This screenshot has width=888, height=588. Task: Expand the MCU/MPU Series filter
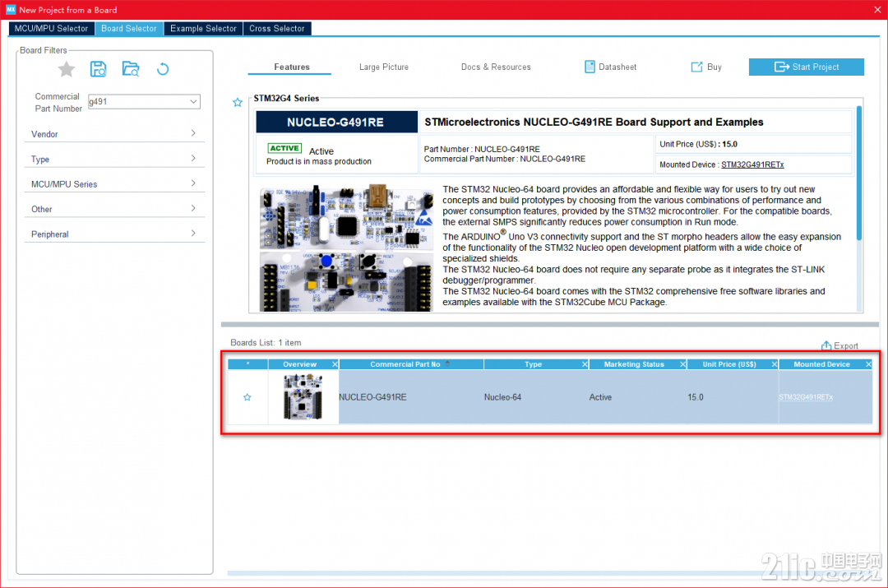114,183
